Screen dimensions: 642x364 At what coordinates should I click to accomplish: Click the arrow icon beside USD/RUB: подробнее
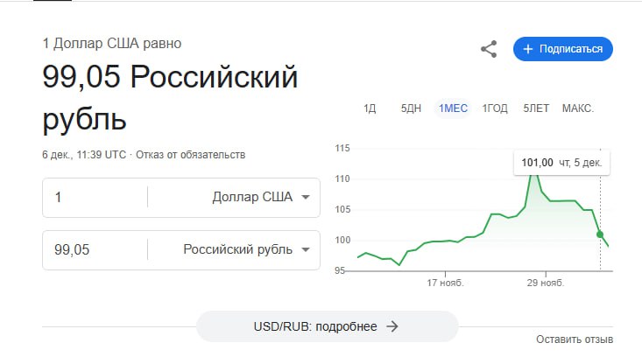pyautogui.click(x=392, y=326)
